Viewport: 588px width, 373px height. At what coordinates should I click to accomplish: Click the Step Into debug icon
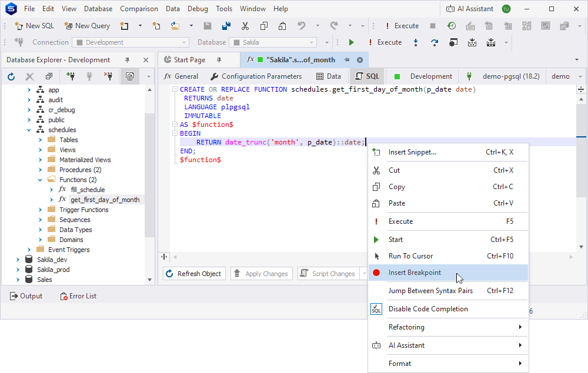click(416, 42)
